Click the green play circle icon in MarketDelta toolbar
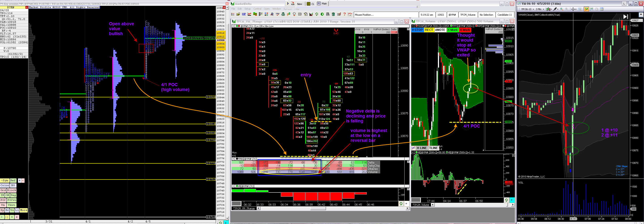 (x=322, y=14)
